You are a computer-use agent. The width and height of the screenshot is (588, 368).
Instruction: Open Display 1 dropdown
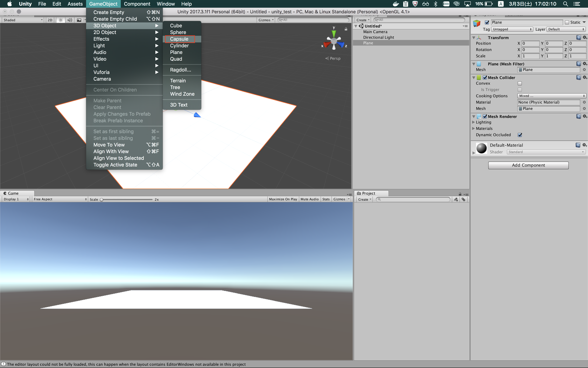16,199
